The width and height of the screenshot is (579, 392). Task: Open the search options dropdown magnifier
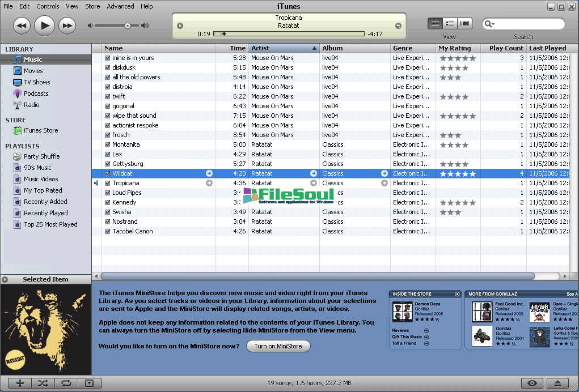pyautogui.click(x=489, y=24)
